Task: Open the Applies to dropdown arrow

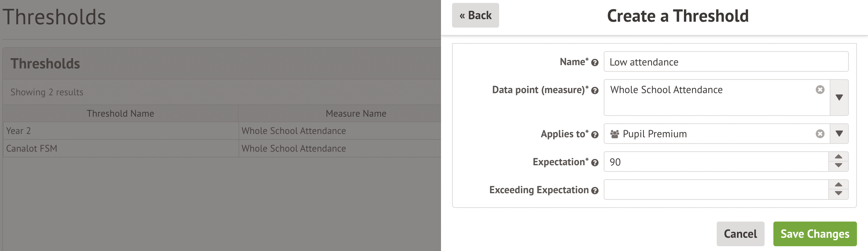Action: click(839, 134)
